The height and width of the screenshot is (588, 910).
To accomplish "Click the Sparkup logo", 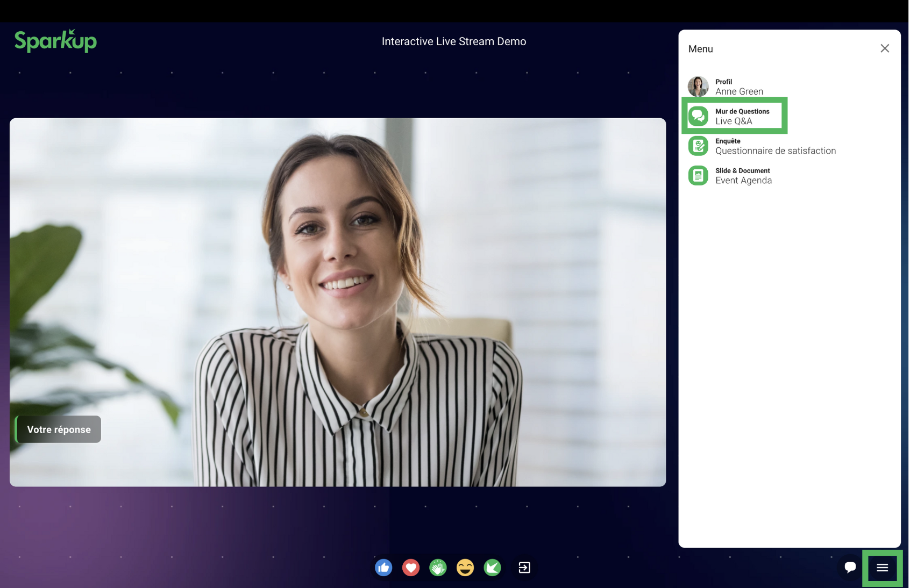I will (x=55, y=41).
